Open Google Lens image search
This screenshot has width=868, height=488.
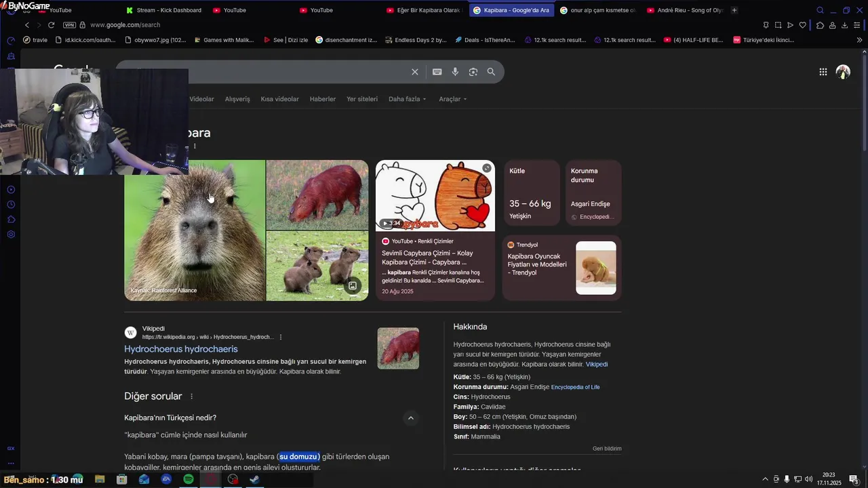click(473, 72)
